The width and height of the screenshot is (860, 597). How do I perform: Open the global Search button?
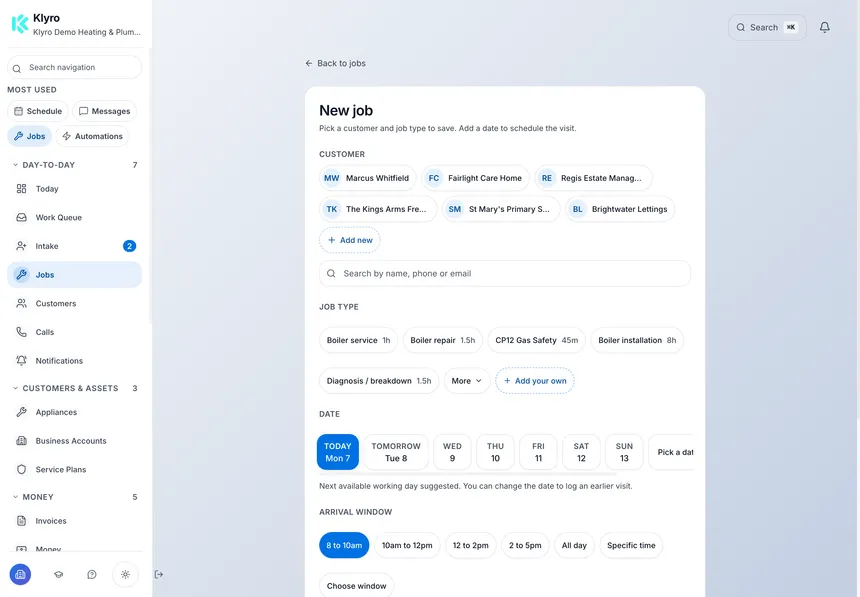click(x=767, y=27)
